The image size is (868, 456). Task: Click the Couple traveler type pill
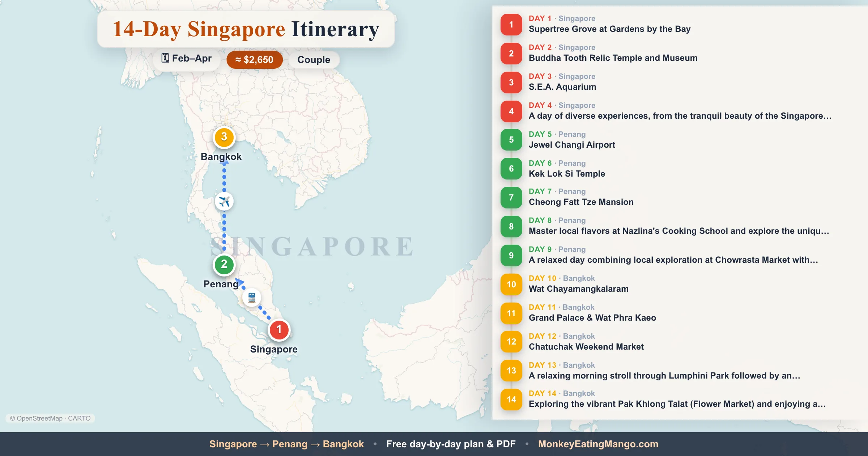tap(314, 60)
